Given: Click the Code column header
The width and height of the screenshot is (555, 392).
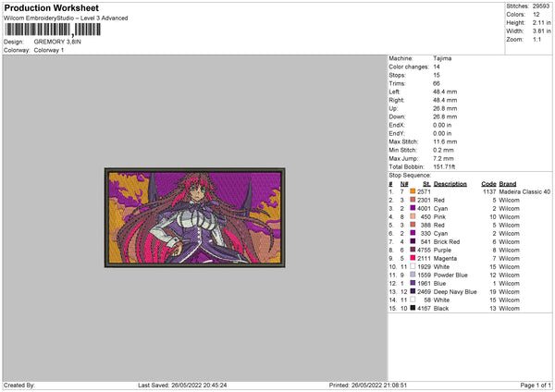Looking at the screenshot, I should click(x=488, y=184).
